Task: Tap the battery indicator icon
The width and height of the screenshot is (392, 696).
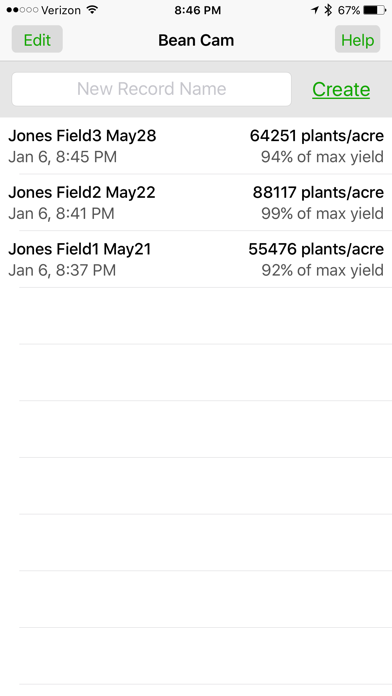Action: [375, 10]
